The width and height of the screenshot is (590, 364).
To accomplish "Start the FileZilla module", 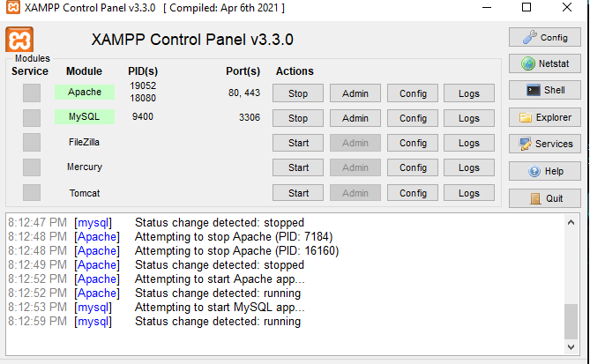I will click(x=298, y=143).
